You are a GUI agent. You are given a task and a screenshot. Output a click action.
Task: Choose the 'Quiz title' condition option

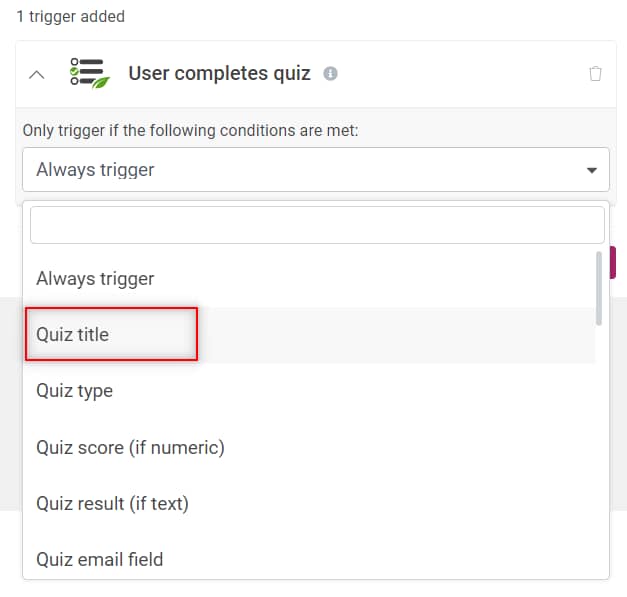click(73, 335)
